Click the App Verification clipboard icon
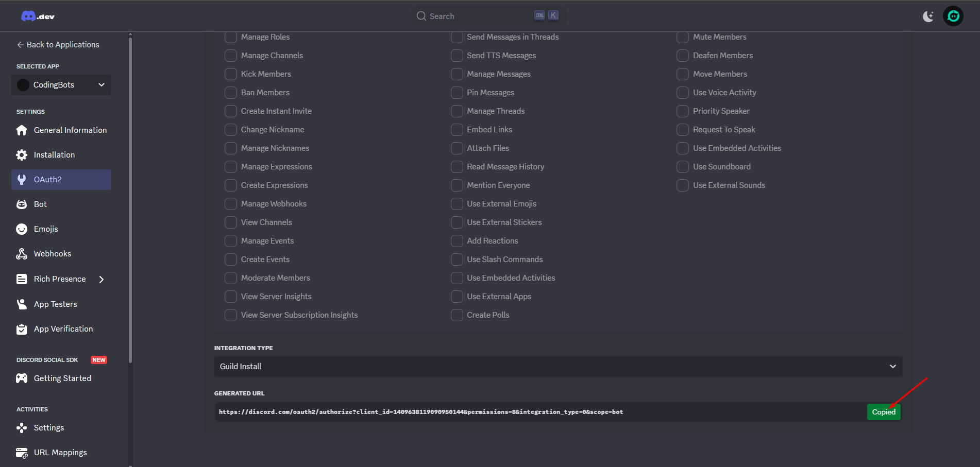The image size is (980, 467). (22, 329)
